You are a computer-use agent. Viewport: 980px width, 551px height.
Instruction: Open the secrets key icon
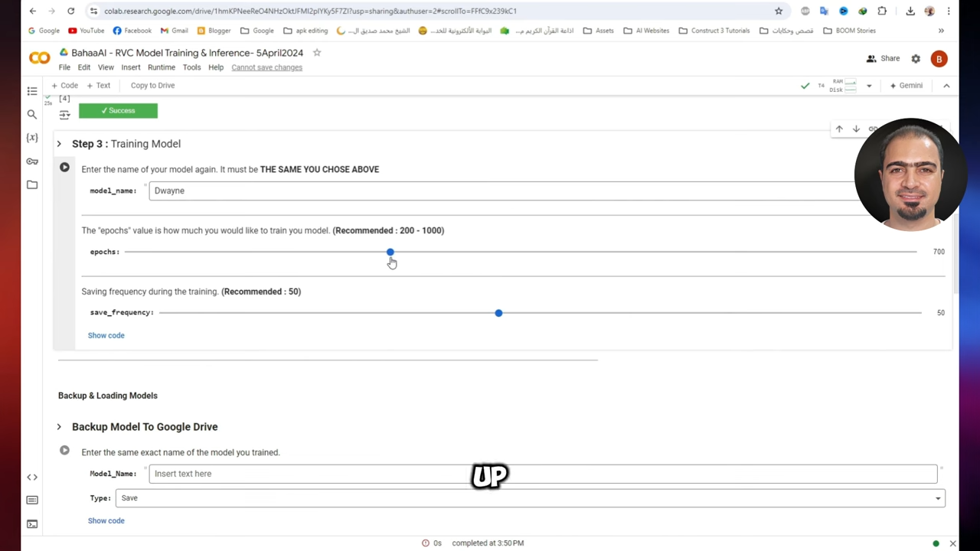tap(32, 161)
